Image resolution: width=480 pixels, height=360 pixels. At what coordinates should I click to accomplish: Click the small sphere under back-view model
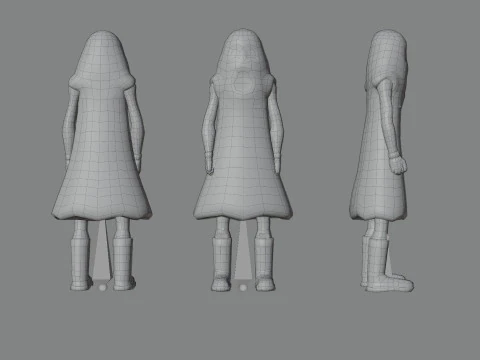102,287
